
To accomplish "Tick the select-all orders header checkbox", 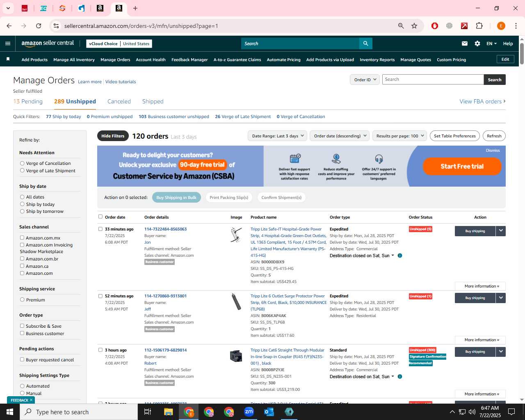I will (x=100, y=217).
